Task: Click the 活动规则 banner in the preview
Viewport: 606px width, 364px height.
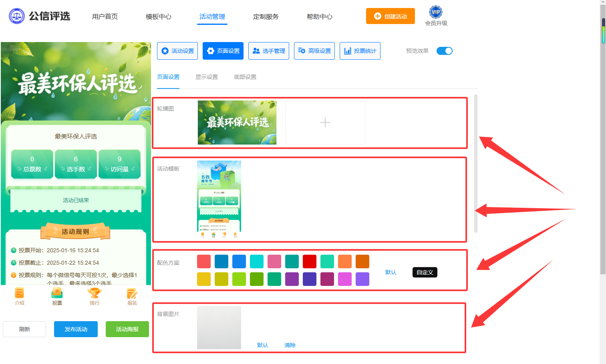Action: coord(75,231)
